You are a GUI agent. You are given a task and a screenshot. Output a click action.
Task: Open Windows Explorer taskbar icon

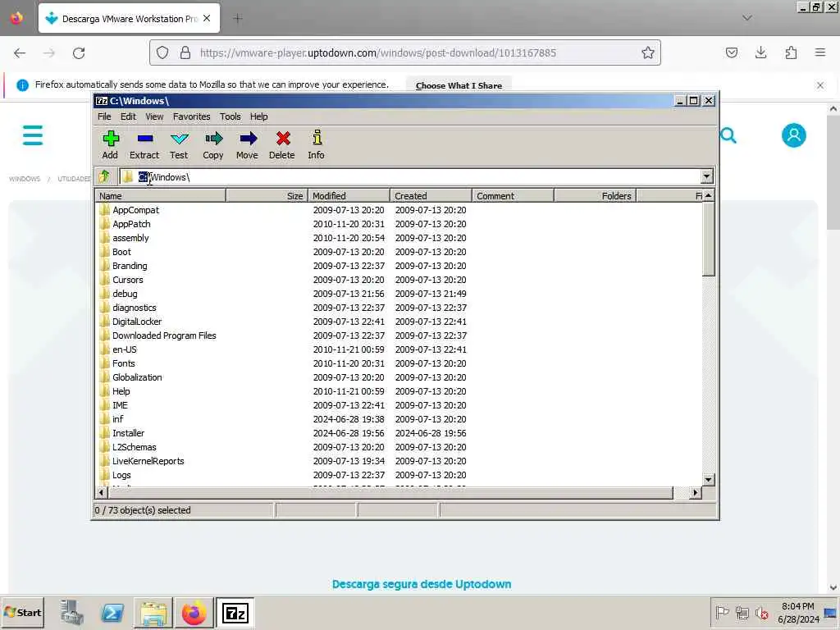click(153, 612)
